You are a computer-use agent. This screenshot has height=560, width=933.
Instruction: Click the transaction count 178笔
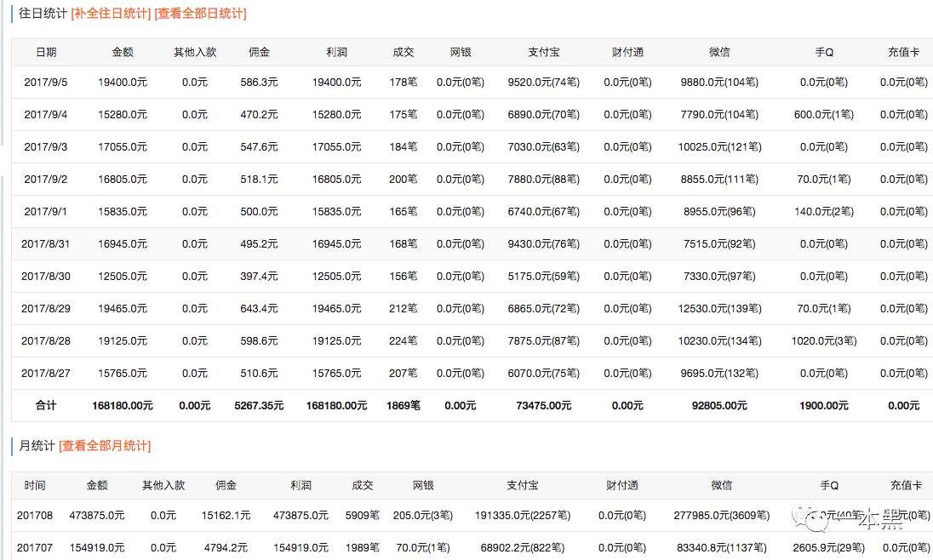[x=403, y=82]
